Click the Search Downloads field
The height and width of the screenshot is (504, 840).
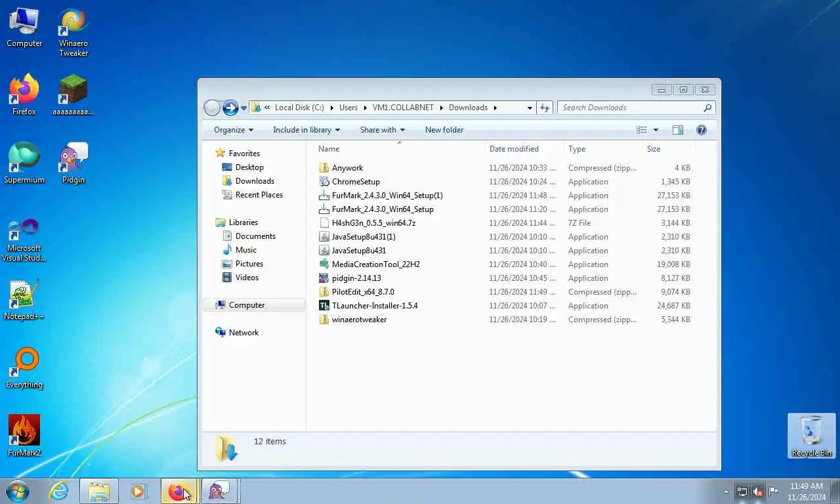coord(636,108)
